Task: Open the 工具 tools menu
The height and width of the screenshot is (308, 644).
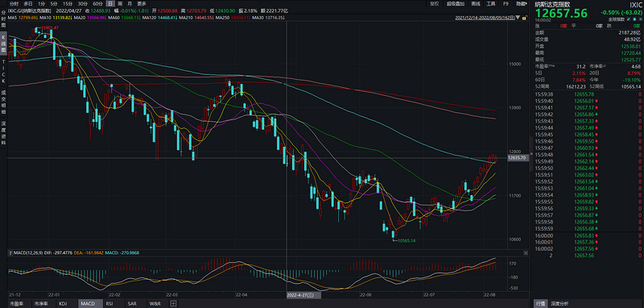Action: coord(491,4)
